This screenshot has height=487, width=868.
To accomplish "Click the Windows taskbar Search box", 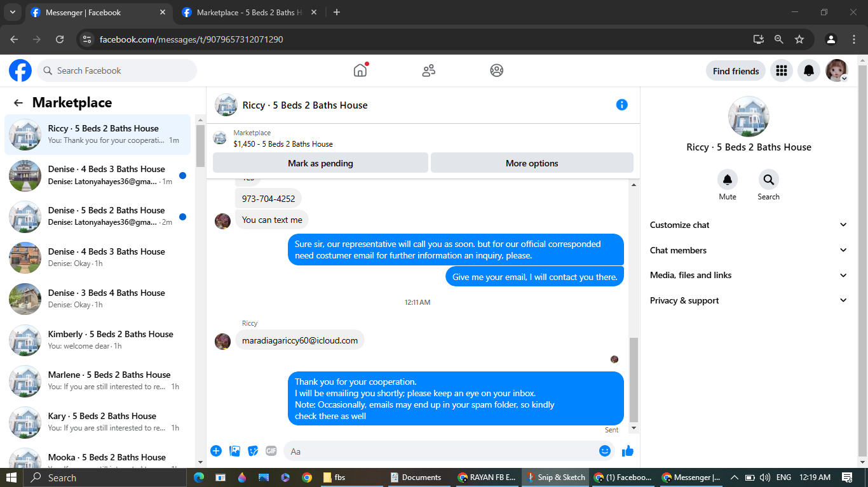I will pos(105,477).
